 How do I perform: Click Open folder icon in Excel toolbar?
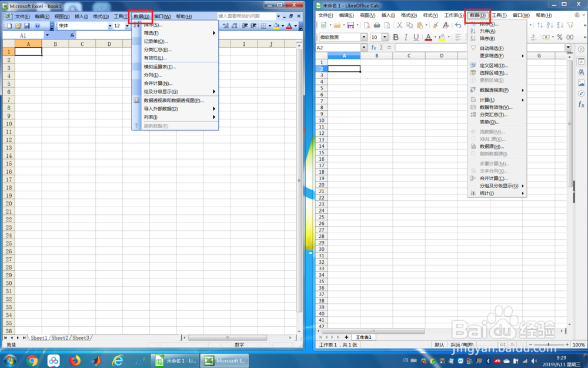(x=18, y=26)
